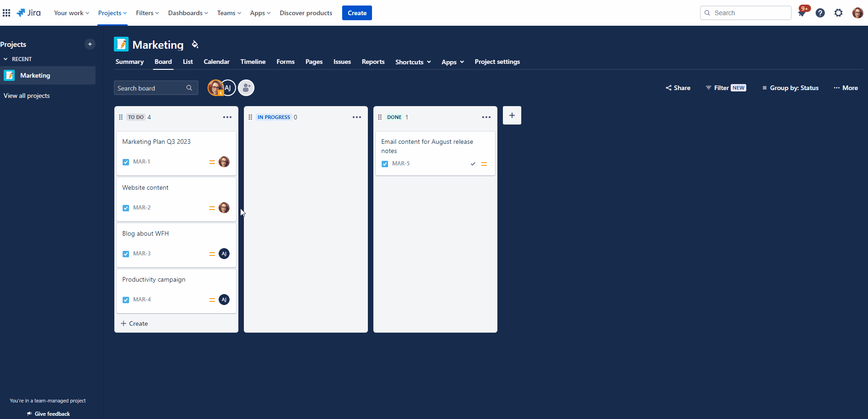
Task: Change board background with paint bucket icon
Action: (195, 45)
